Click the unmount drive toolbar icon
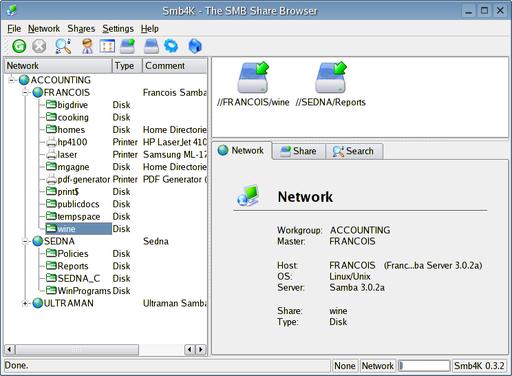The height and width of the screenshot is (376, 512). click(x=151, y=46)
